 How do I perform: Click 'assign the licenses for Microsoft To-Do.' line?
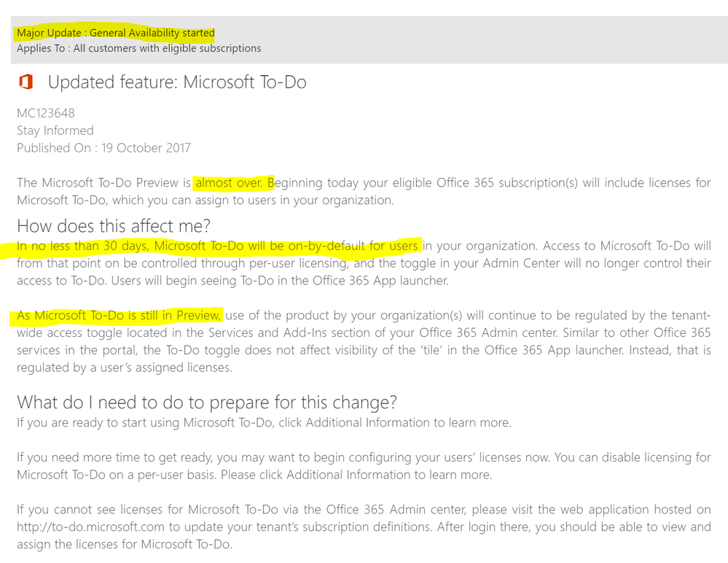pyautogui.click(x=125, y=545)
